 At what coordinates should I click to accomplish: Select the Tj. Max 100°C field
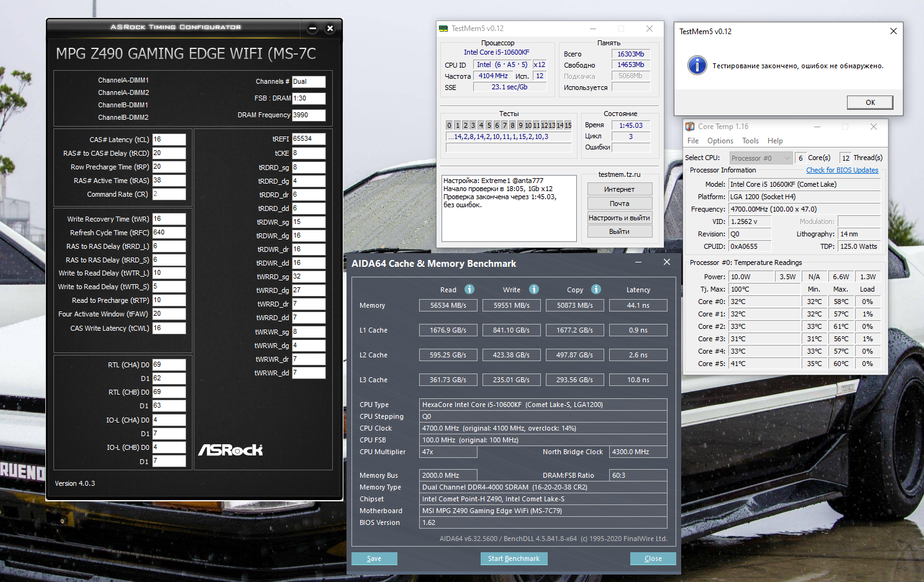765,289
